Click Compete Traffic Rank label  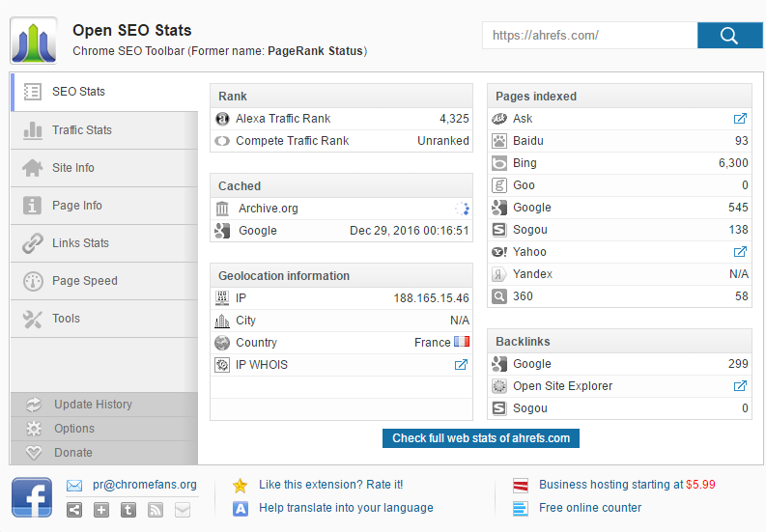coord(292,141)
